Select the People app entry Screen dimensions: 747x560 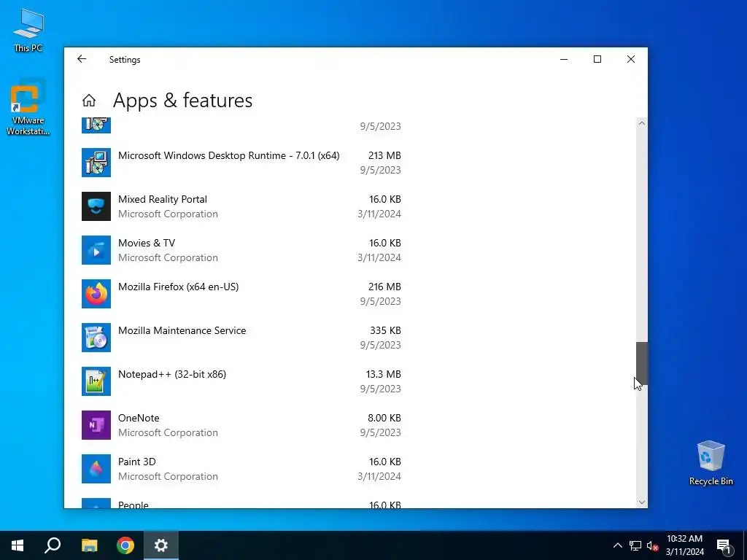[241, 502]
